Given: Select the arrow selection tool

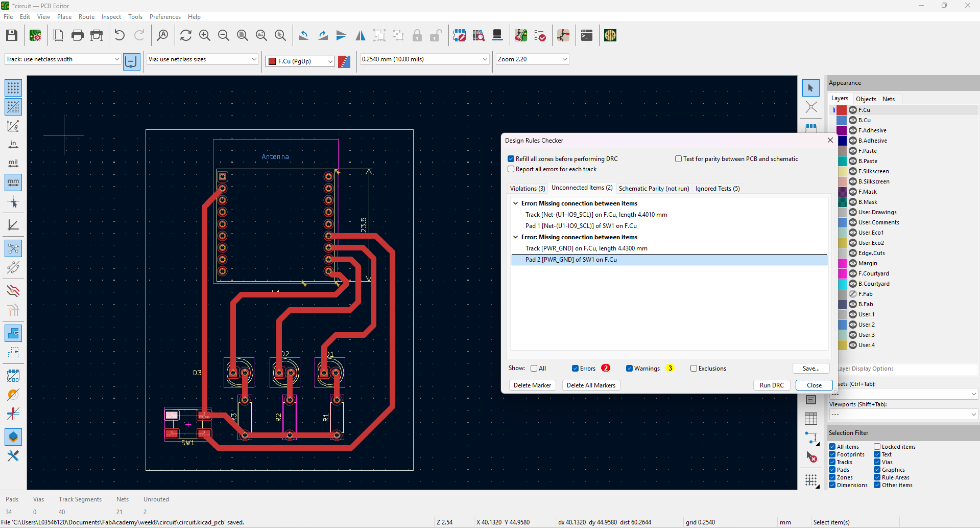Looking at the screenshot, I should coord(810,88).
